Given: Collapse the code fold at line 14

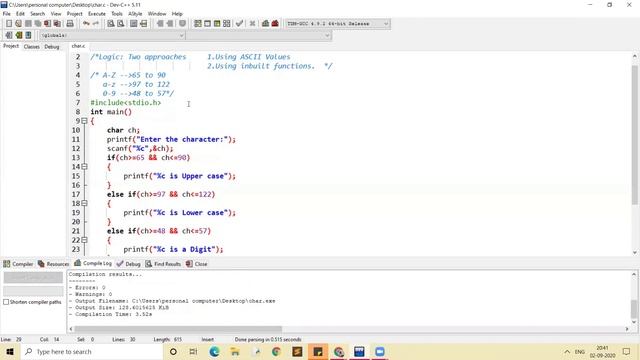Looking at the screenshot, I should (x=84, y=167).
